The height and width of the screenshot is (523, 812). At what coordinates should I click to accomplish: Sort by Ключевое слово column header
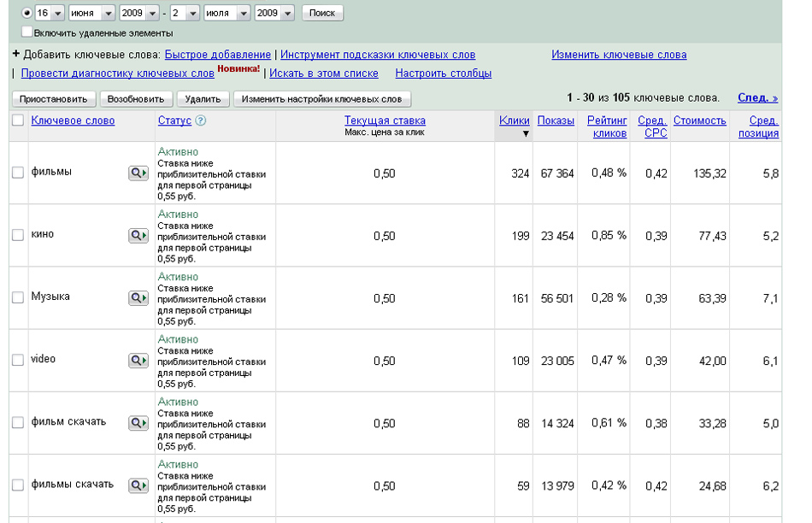tap(73, 120)
